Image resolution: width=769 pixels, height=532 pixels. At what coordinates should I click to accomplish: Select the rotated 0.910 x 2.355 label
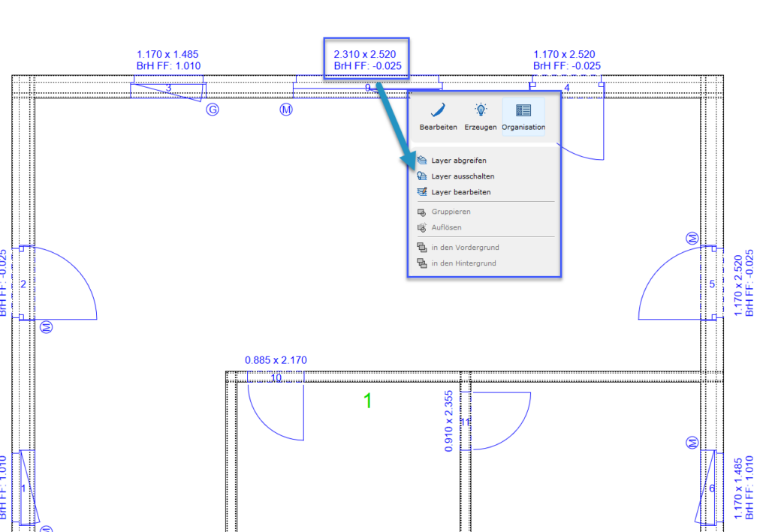[449, 421]
